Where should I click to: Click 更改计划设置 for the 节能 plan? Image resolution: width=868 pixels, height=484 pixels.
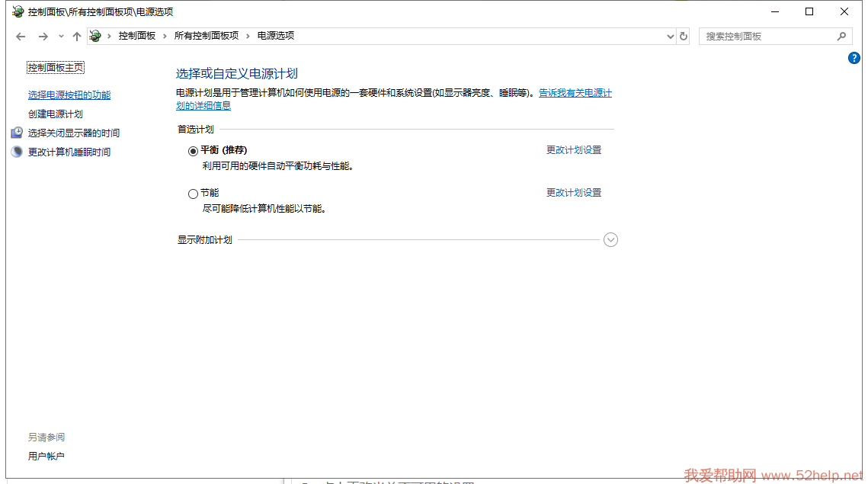point(574,193)
